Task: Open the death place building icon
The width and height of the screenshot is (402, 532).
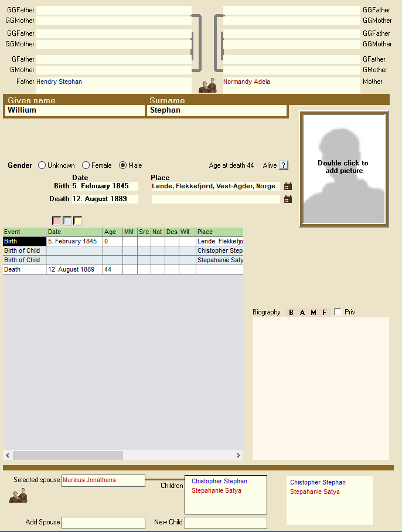Action: (288, 199)
